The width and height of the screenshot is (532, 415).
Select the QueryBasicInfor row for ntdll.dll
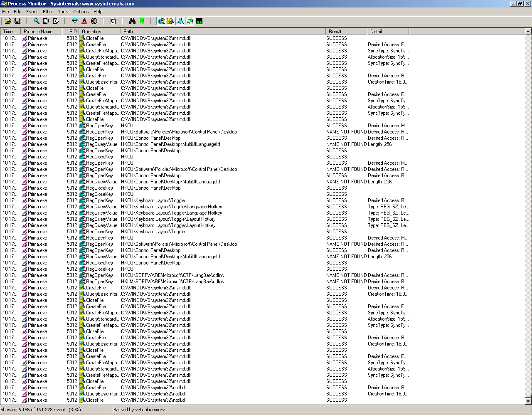[x=263, y=394]
